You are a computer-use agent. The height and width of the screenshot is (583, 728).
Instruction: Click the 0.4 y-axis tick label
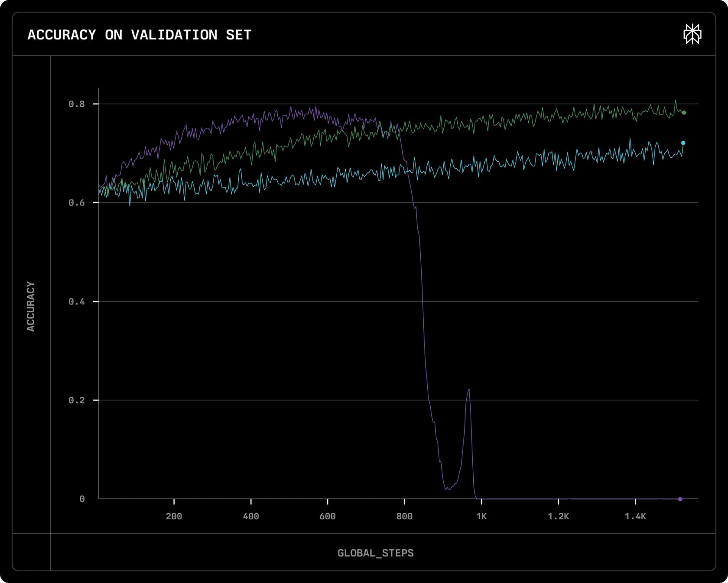[x=77, y=302]
